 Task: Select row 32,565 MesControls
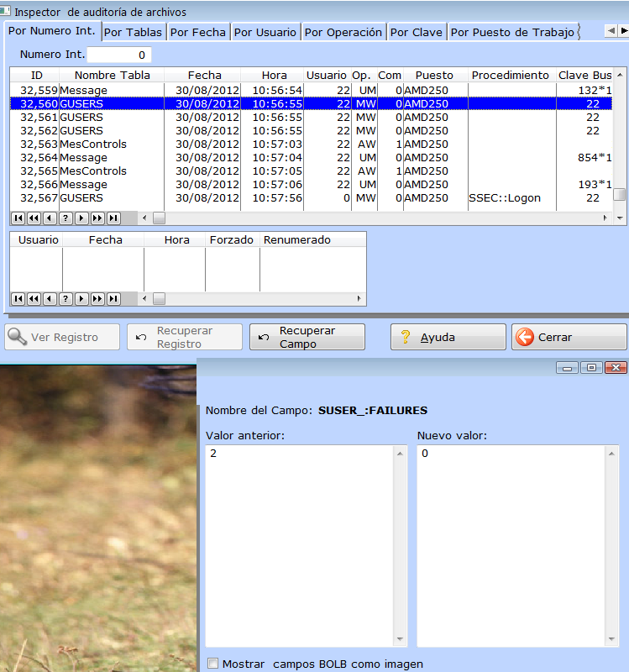312,171
